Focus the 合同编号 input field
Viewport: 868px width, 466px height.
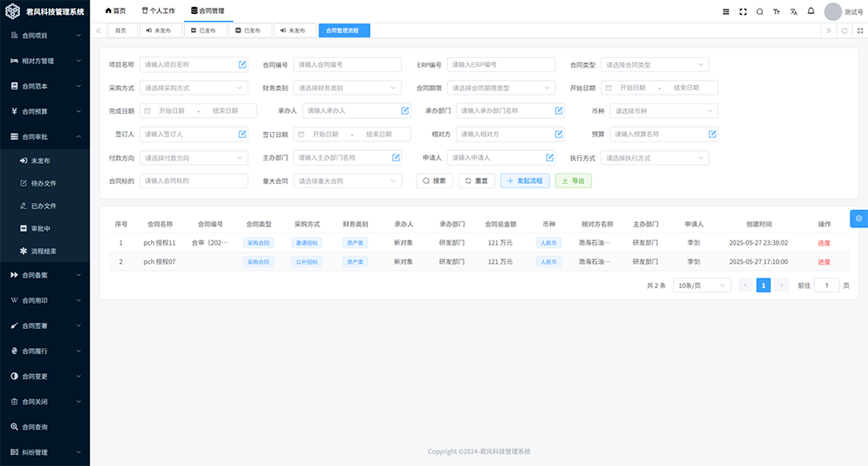pyautogui.click(x=347, y=65)
